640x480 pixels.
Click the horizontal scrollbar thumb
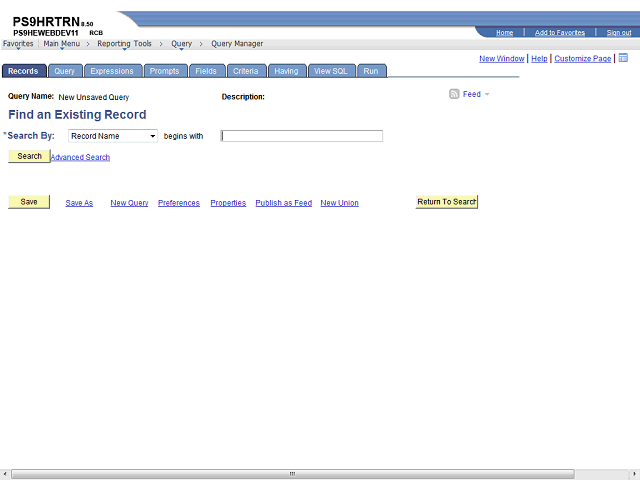click(x=292, y=474)
